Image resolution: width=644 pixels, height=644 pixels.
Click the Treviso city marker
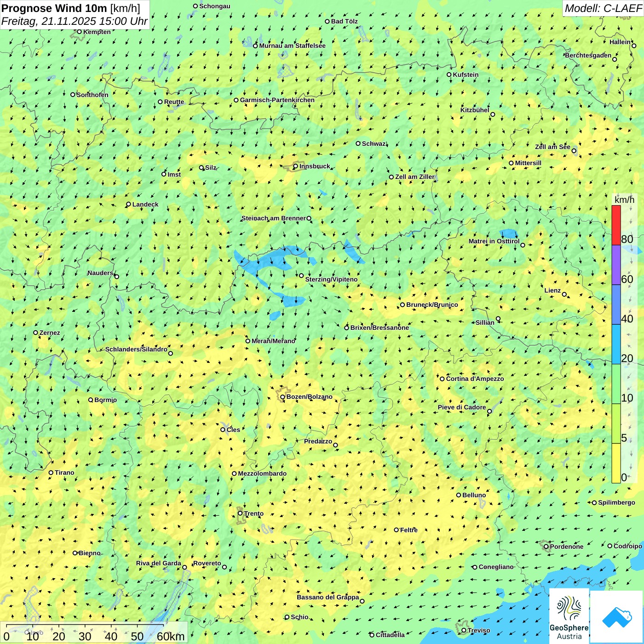coord(464,631)
